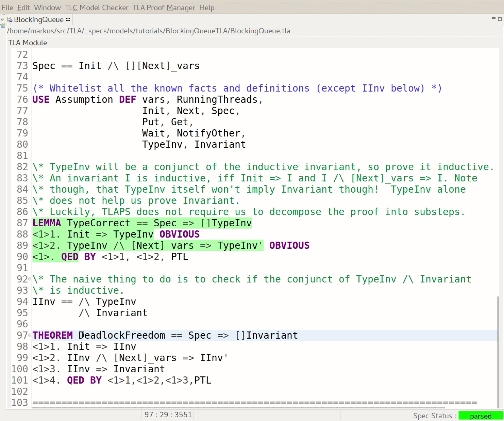Click the DEF keyword on line 76
Image resolution: width=504 pixels, height=421 pixels.
128,100
